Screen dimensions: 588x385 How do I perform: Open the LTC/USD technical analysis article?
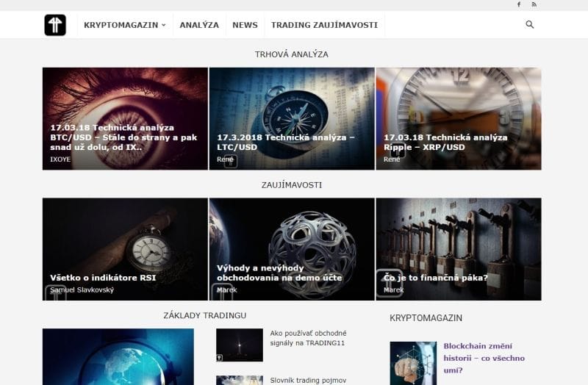click(285, 143)
